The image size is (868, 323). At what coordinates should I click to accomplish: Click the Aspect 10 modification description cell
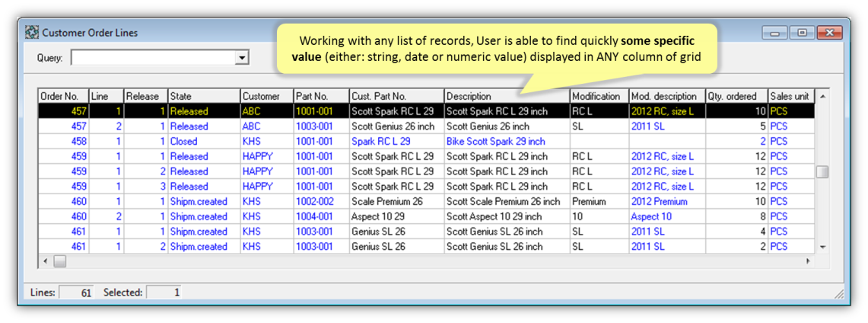point(651,216)
